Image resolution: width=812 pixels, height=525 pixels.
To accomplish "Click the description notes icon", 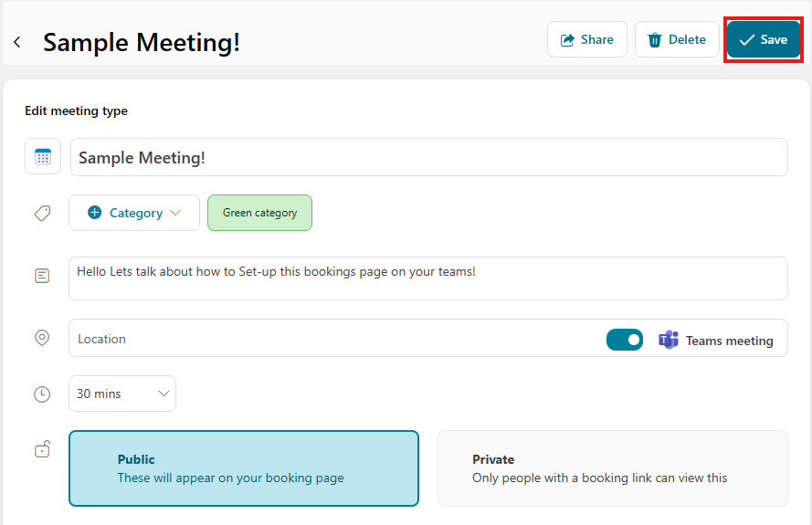I will [x=42, y=276].
